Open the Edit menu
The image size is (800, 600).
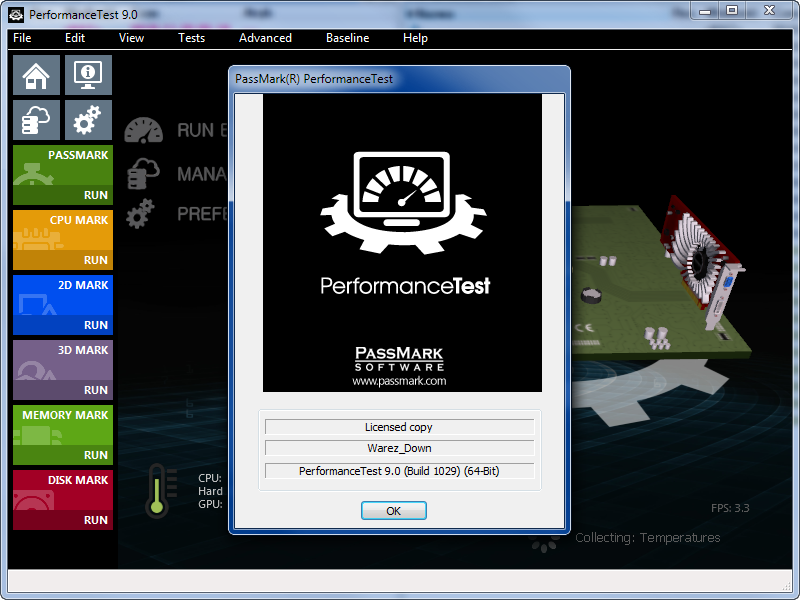point(74,38)
